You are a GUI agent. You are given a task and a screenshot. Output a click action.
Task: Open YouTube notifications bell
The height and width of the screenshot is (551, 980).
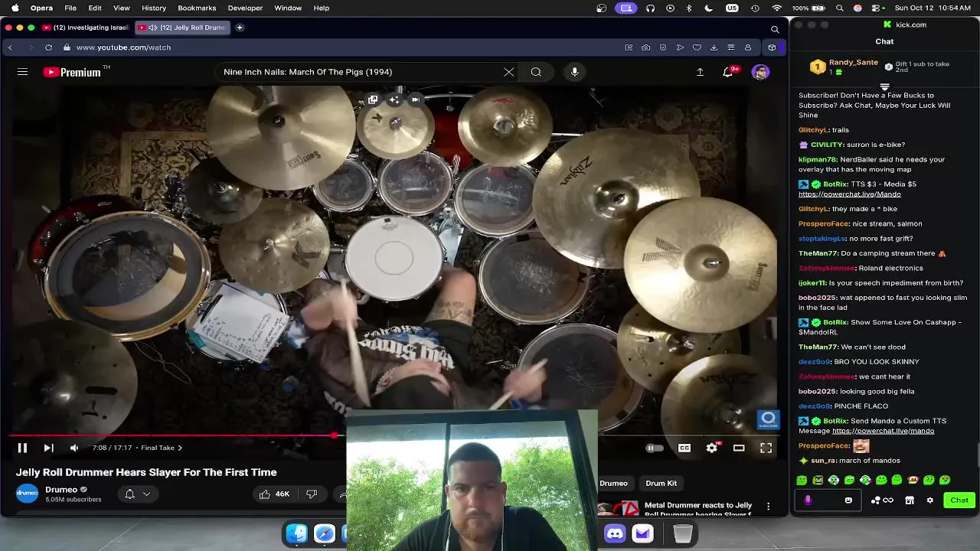pyautogui.click(x=728, y=72)
